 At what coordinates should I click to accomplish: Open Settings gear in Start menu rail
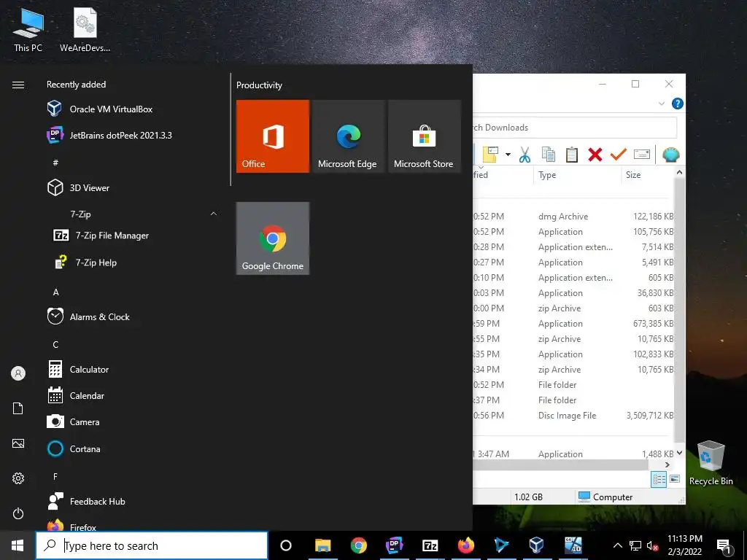(x=18, y=478)
